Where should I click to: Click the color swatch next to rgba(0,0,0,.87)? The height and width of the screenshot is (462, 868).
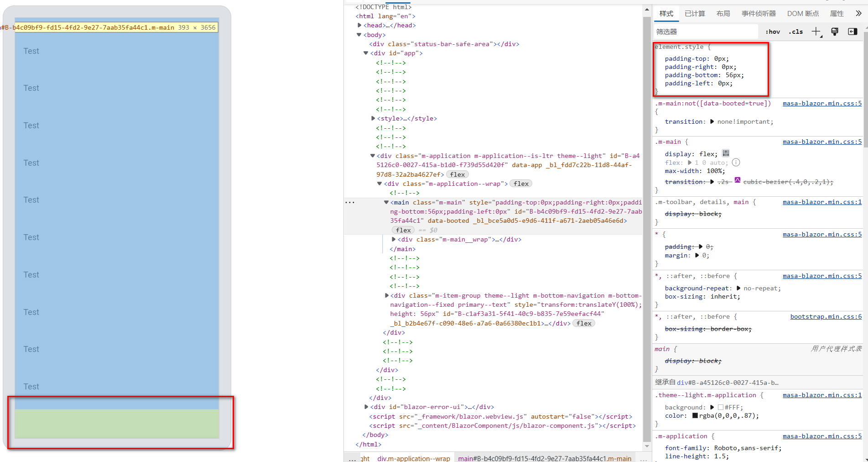pos(695,415)
